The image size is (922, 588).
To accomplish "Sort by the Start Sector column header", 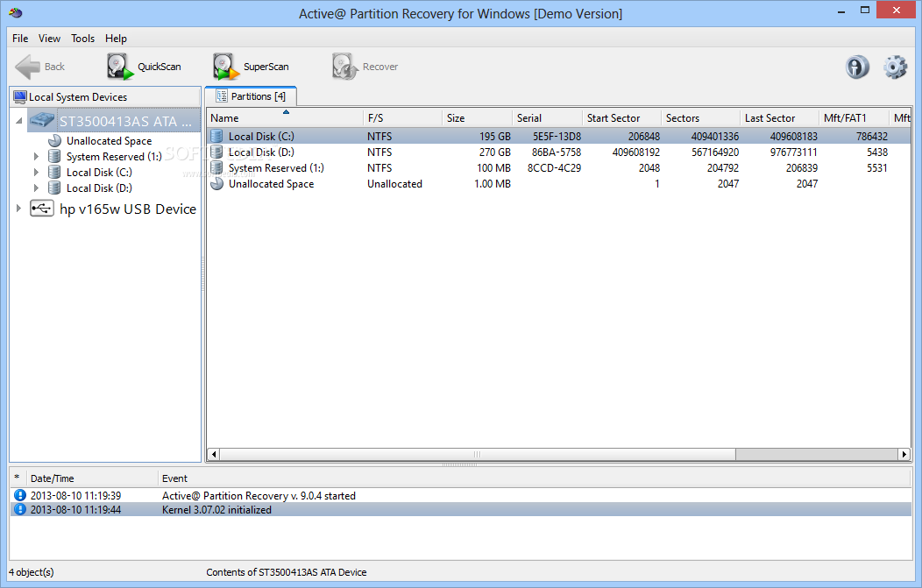I will [622, 117].
